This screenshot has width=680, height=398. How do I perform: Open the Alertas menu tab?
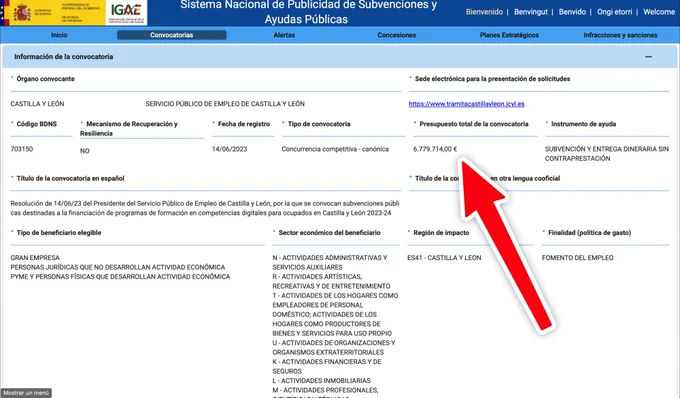pos(284,35)
